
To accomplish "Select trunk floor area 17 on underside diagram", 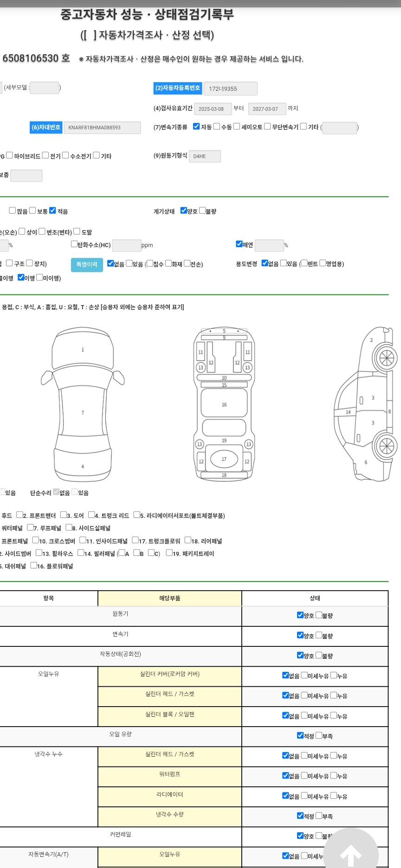I will pyautogui.click(x=224, y=459).
